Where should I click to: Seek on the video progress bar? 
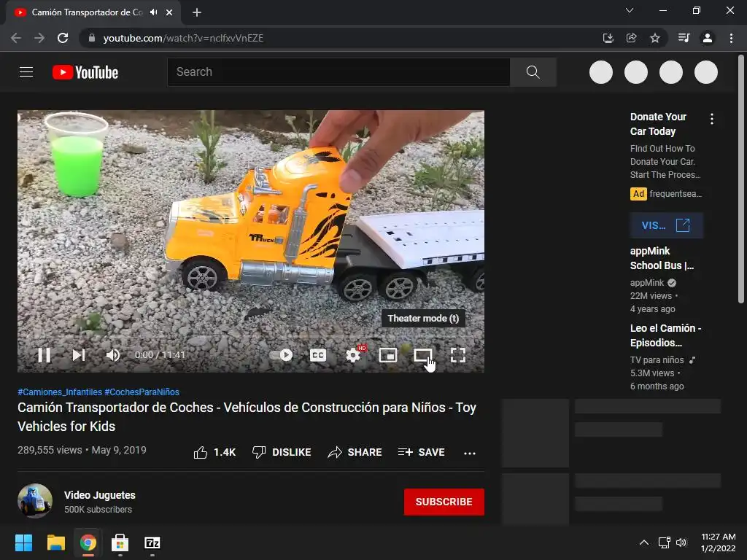click(251, 337)
